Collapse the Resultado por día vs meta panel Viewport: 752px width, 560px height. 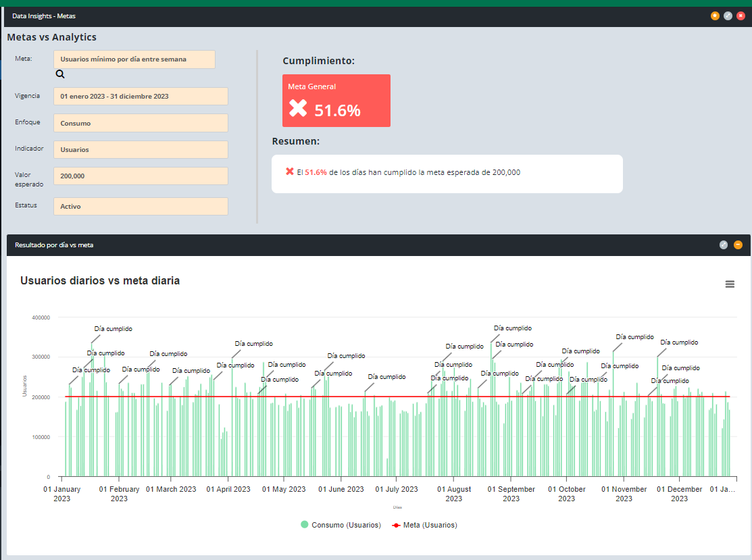pos(738,245)
